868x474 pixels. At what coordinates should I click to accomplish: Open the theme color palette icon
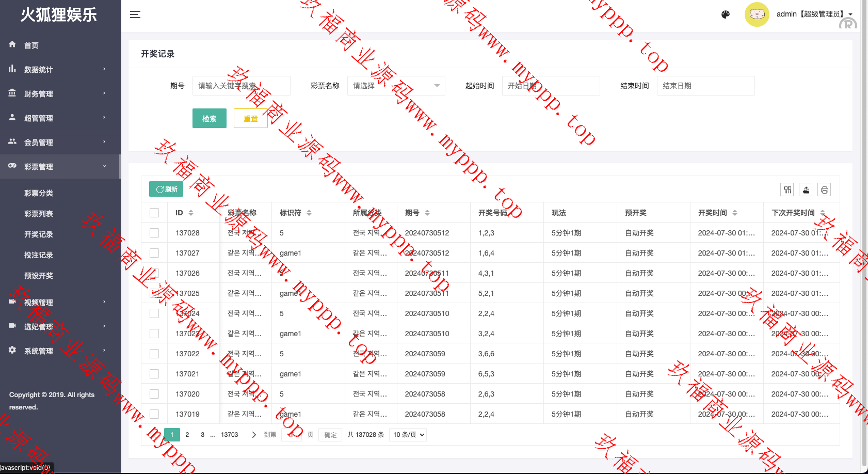[x=726, y=14]
